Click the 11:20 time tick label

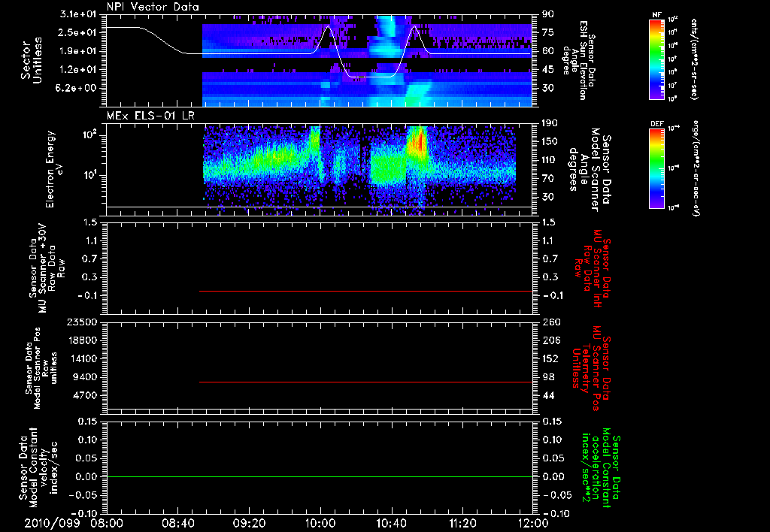(x=462, y=523)
